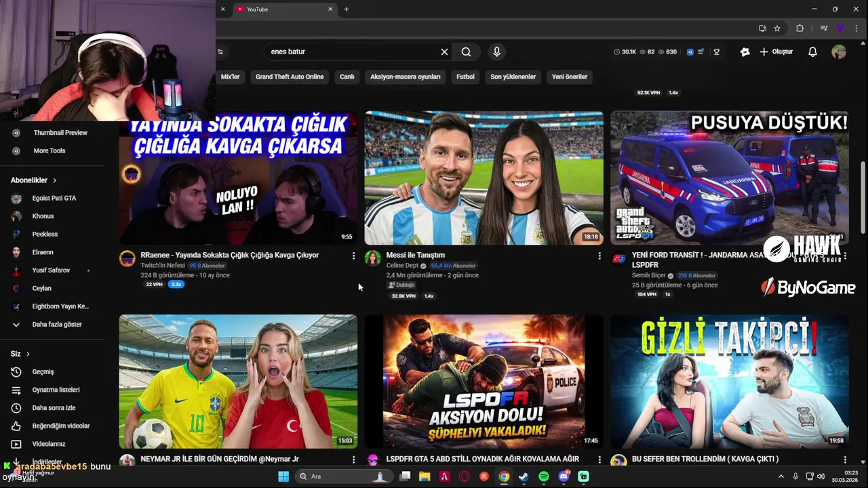Open the Messi and Celine thumbnail

(x=484, y=178)
